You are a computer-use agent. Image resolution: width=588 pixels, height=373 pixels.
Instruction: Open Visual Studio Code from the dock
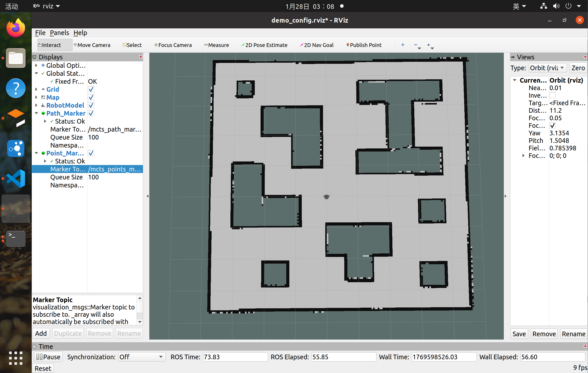tap(16, 179)
